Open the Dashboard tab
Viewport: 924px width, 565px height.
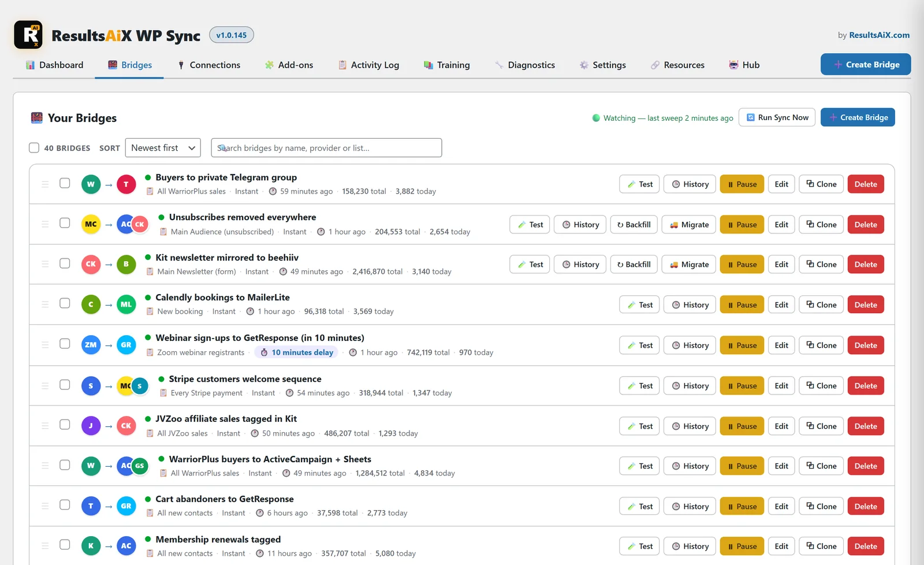coord(54,65)
